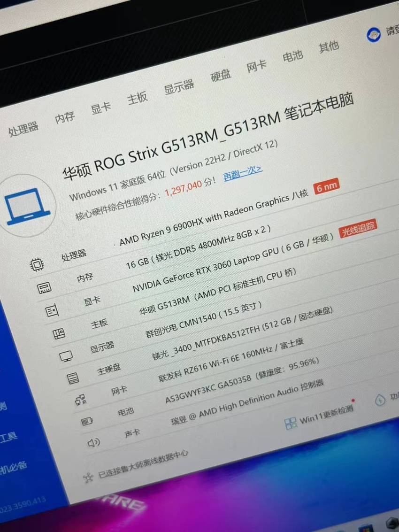Click the memory module icon beside 内存
Image resolution: width=399 pixels, height=532 pixels.
[44, 288]
